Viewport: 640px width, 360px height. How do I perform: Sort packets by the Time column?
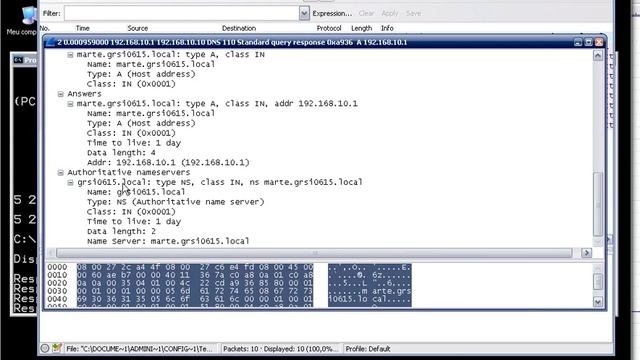(82, 28)
